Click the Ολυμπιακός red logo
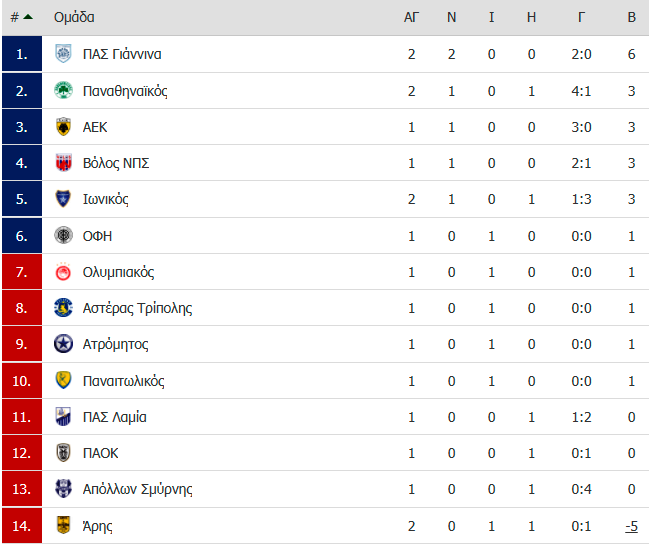The width and height of the screenshot is (649, 545). point(63,271)
